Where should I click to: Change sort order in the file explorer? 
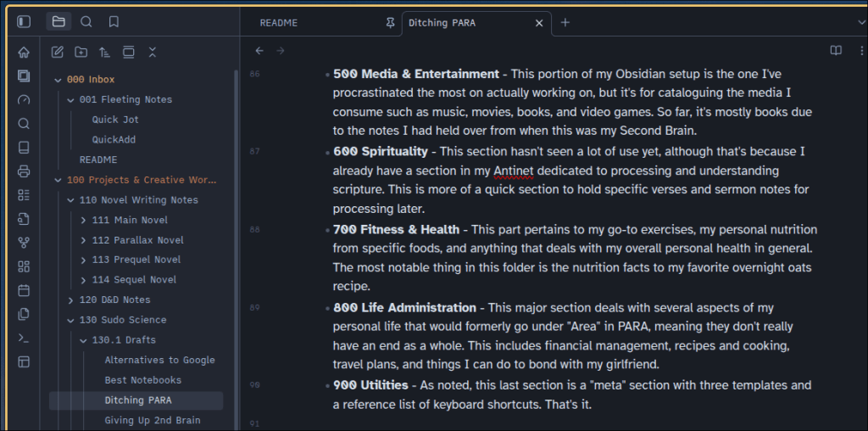pyautogui.click(x=104, y=52)
